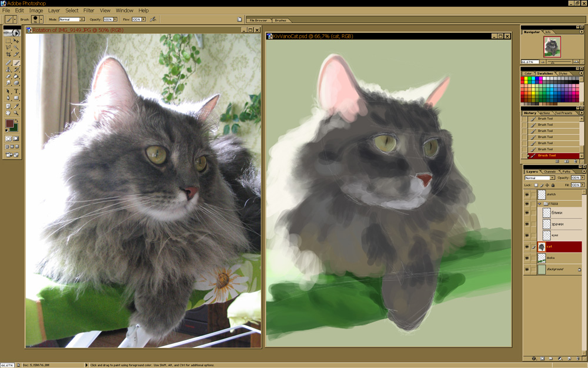Image resolution: width=588 pixels, height=368 pixels.
Task: Open the Brush preset picker arrow
Action: click(x=41, y=19)
